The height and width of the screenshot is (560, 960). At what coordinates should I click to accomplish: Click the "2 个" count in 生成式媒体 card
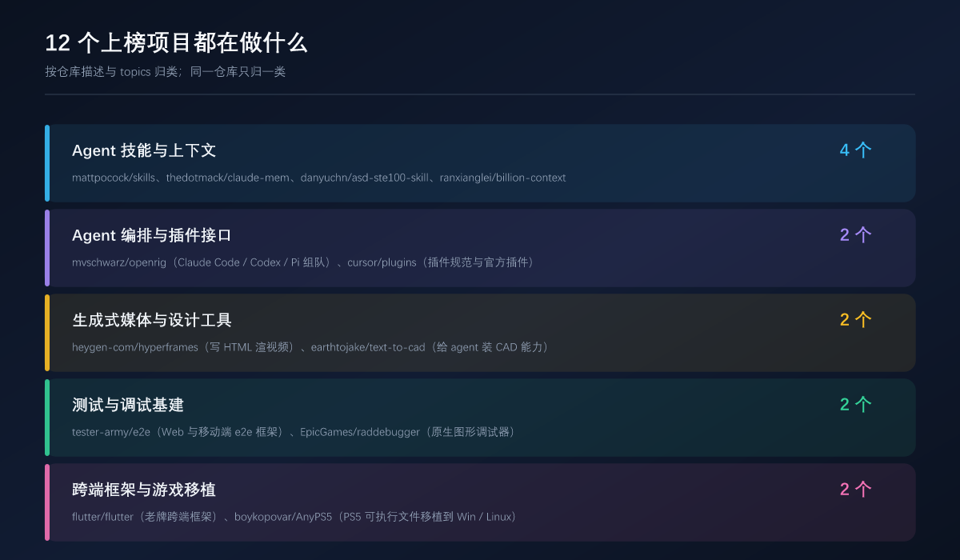pos(855,320)
